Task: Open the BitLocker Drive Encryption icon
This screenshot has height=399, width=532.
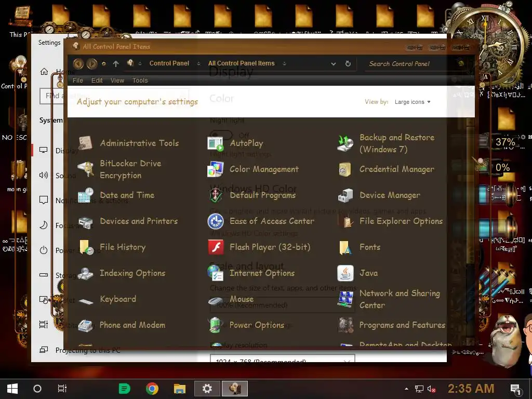Action: tap(86, 169)
